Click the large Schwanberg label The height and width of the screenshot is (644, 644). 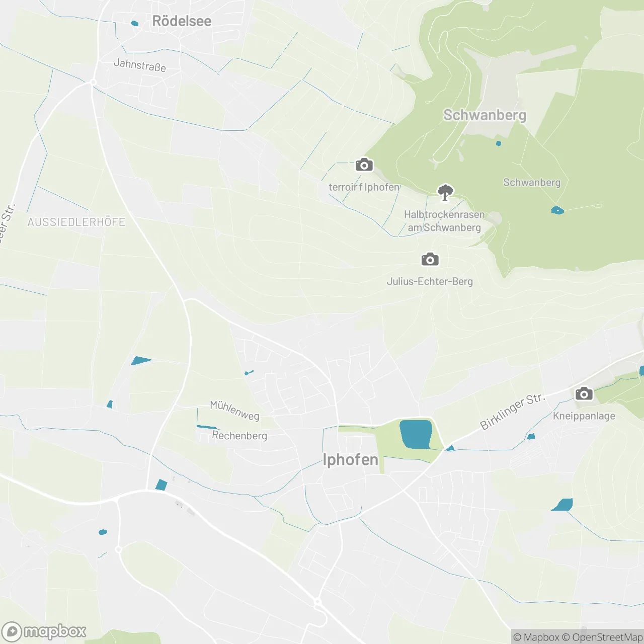tap(485, 115)
